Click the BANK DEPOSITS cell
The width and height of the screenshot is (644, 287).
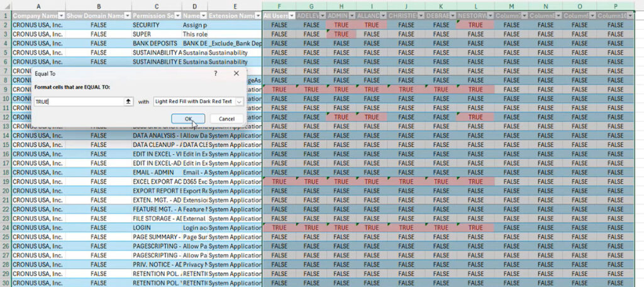pyautogui.click(x=157, y=43)
